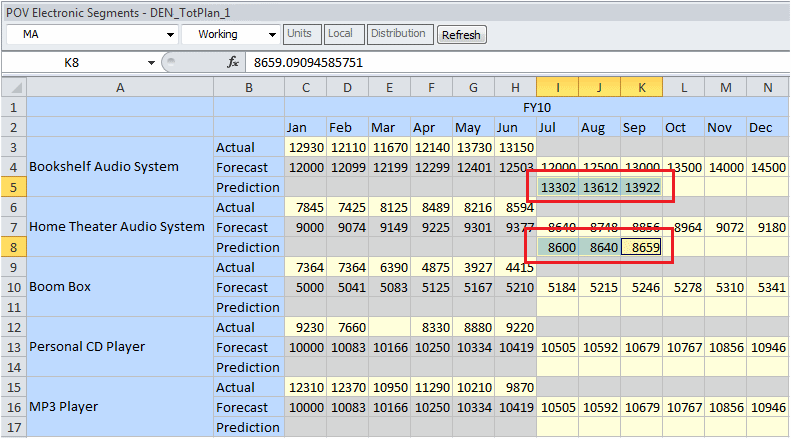Select the cell with value 8964
Viewport: 791px width, 439px height.
(x=684, y=227)
